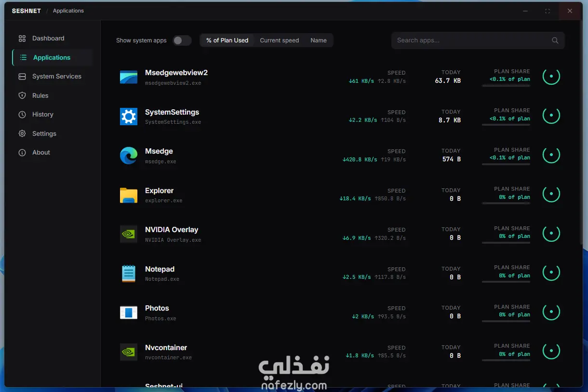588x392 pixels.
Task: Click the explorer.exe filename text
Action: [x=164, y=201]
